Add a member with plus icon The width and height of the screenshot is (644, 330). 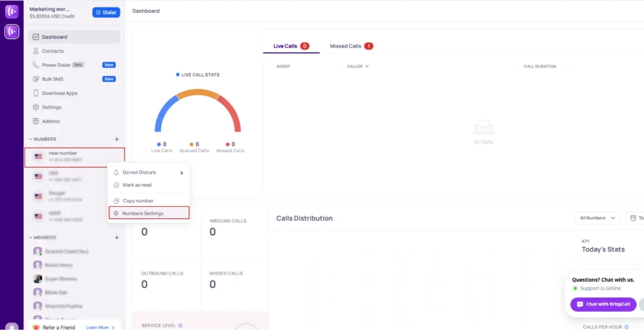point(116,238)
